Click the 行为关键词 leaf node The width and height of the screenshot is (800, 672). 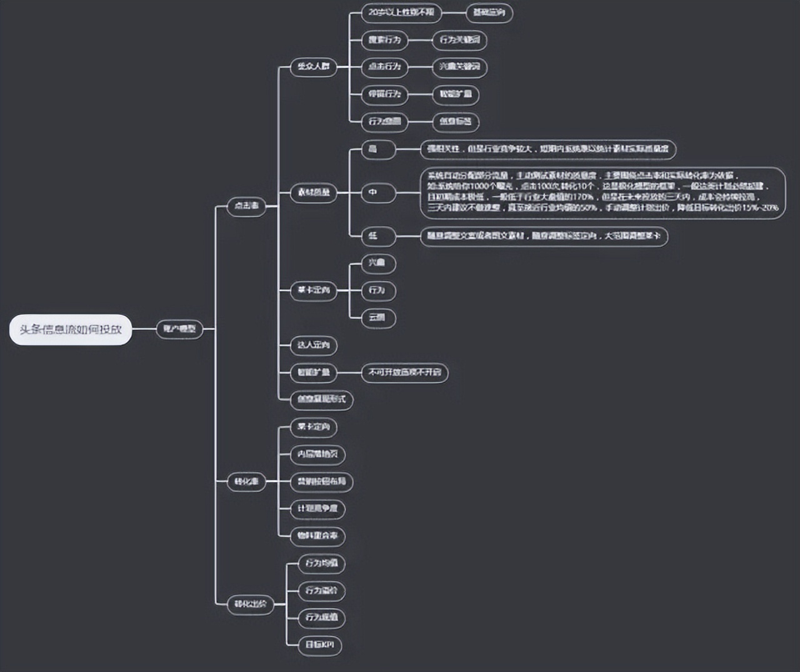pyautogui.click(x=459, y=39)
